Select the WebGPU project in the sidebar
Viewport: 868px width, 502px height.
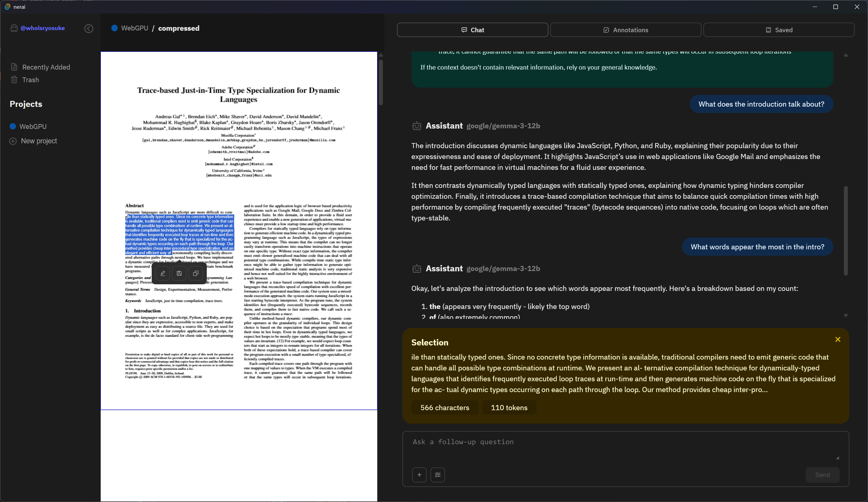coord(33,126)
